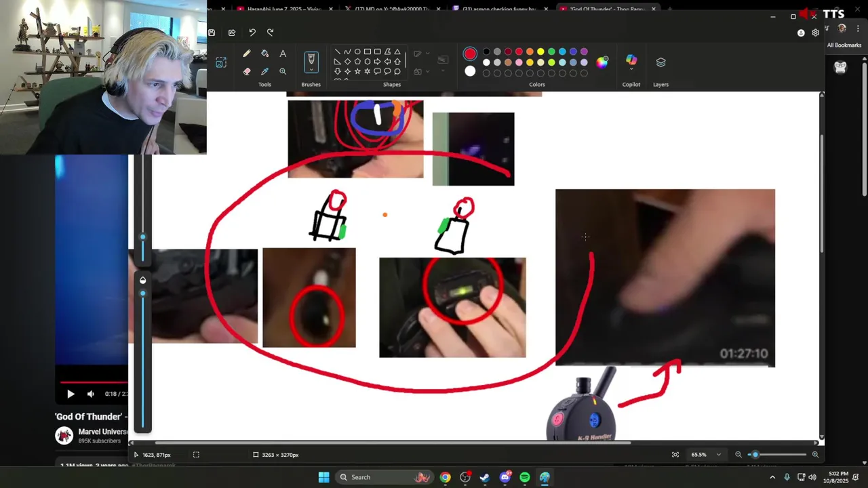Pick the yellow color swatch
The image size is (868, 488).
[540, 52]
